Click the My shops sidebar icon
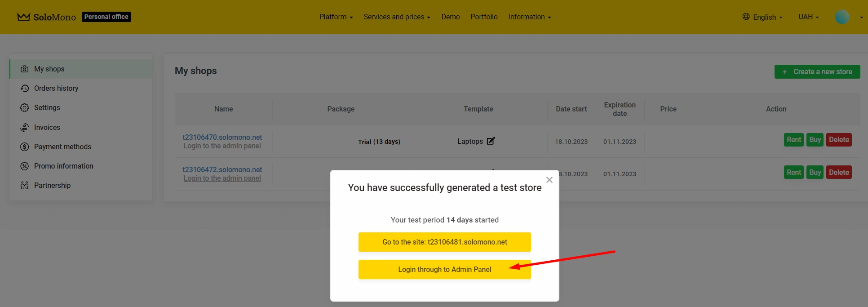 (25, 69)
